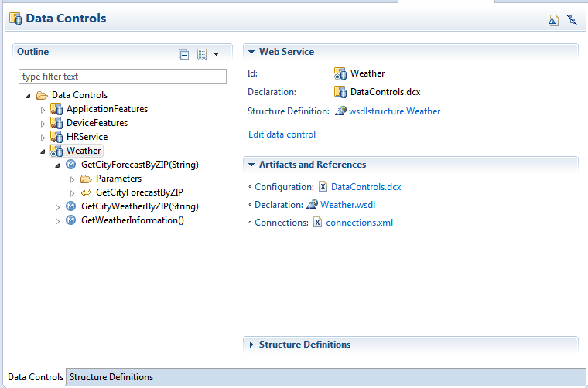The image size is (588, 388).
Task: Switch to the Structure Definitions bottom tab
Action: click(111, 377)
